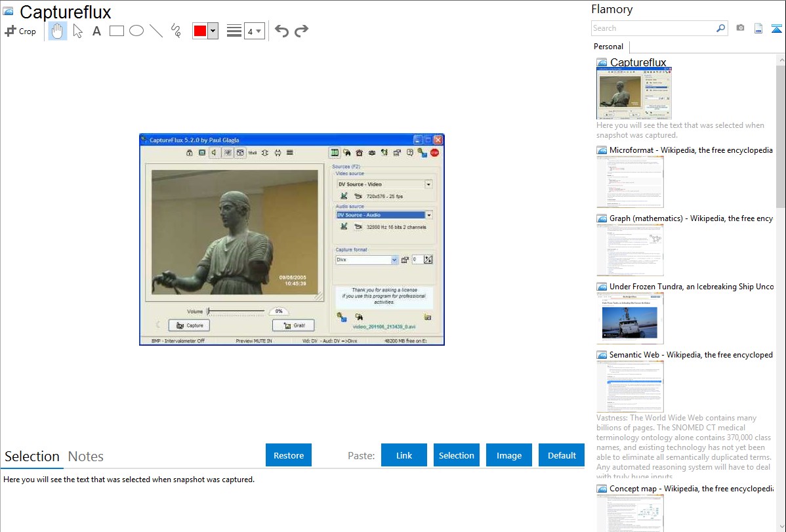Open the red color picker dropdown

[213, 31]
